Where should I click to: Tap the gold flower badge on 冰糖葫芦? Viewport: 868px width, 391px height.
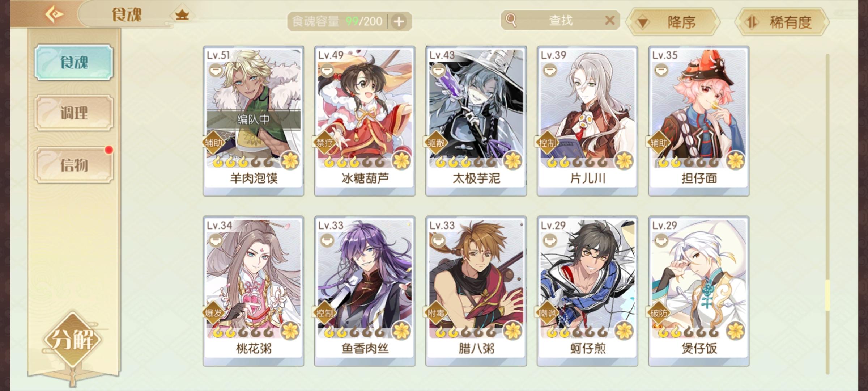click(401, 161)
